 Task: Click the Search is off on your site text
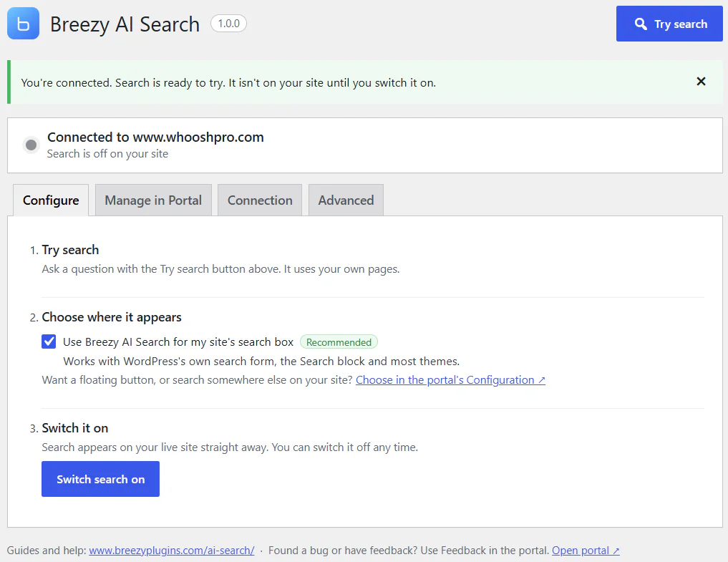pos(107,154)
